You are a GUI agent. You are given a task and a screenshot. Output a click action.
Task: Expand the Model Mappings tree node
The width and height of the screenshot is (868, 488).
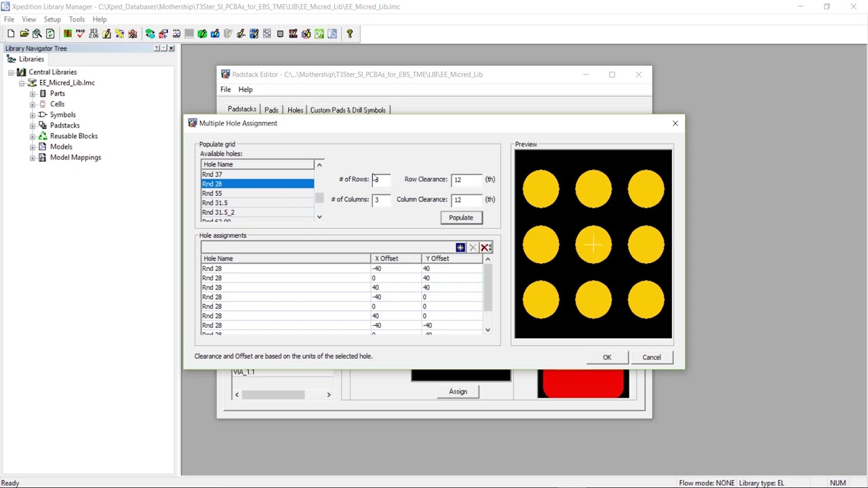pyautogui.click(x=33, y=157)
